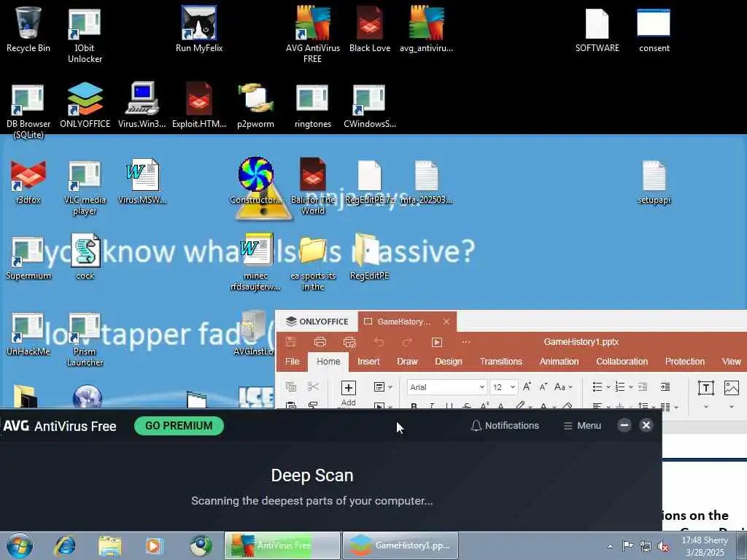Click the Save icon in ONLYOFFICE
This screenshot has height=560, width=747.
click(290, 342)
